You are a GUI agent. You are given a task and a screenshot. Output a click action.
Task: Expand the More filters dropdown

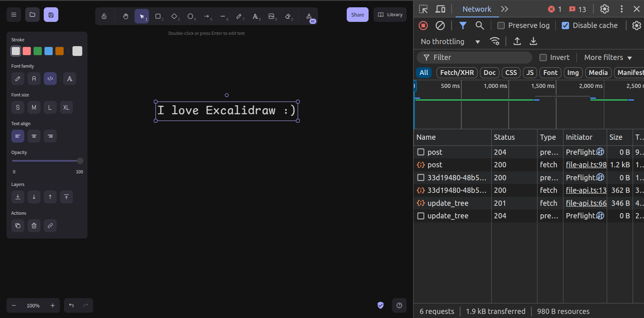point(608,58)
